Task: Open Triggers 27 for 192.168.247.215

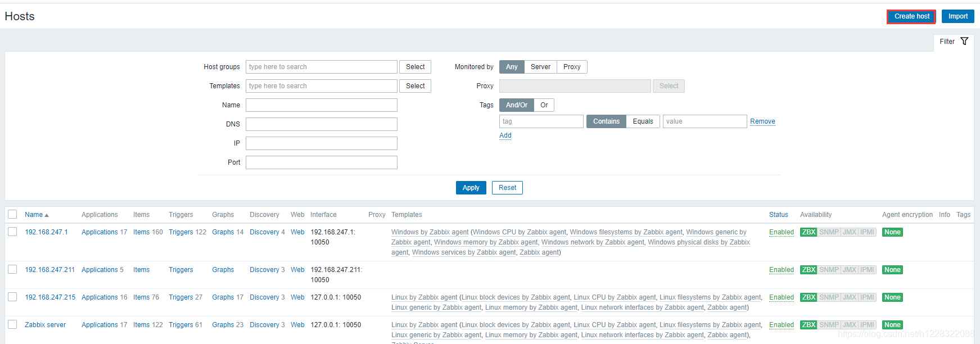Action: pyautogui.click(x=181, y=297)
